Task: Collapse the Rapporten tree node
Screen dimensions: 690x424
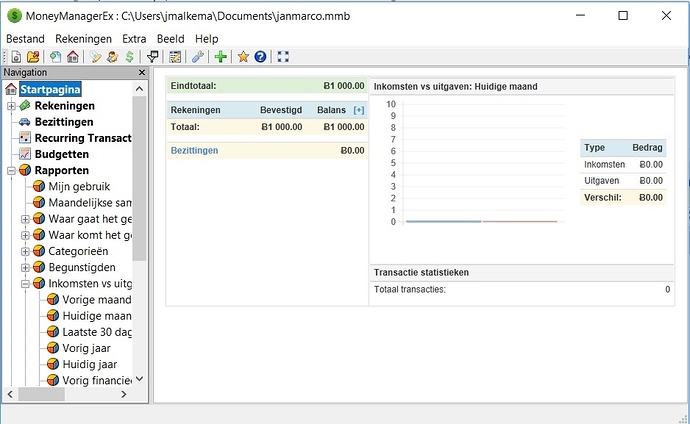Action: (11, 171)
